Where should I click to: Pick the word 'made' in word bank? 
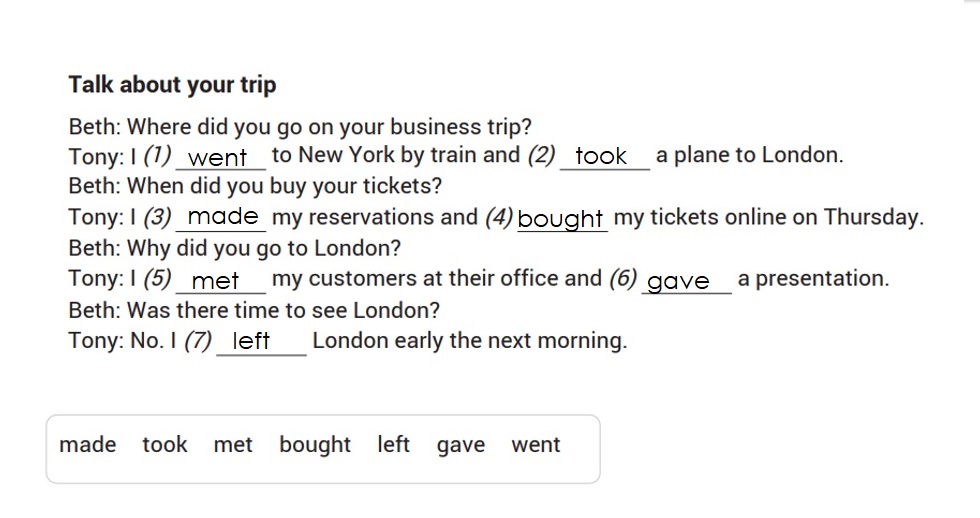[x=88, y=445]
